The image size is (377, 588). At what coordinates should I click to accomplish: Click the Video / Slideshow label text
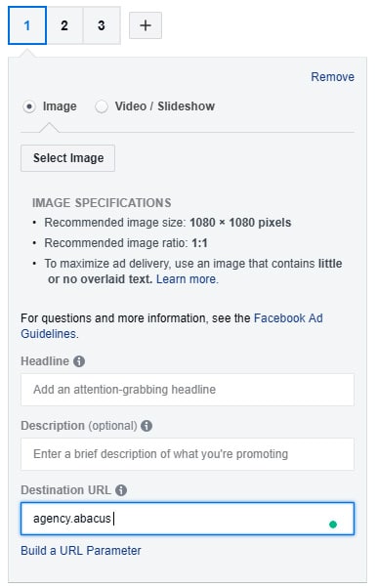point(165,106)
